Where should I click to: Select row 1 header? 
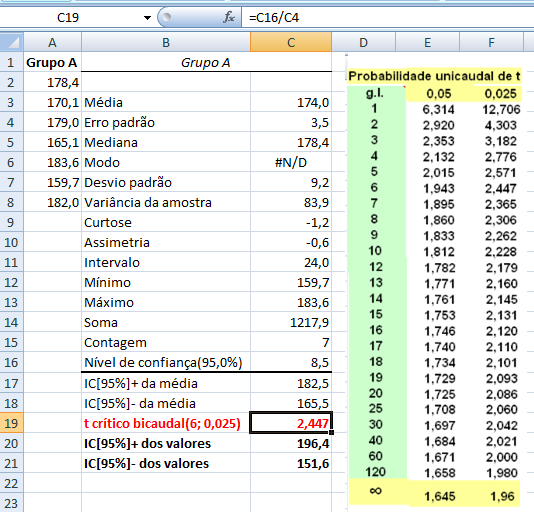click(11, 63)
